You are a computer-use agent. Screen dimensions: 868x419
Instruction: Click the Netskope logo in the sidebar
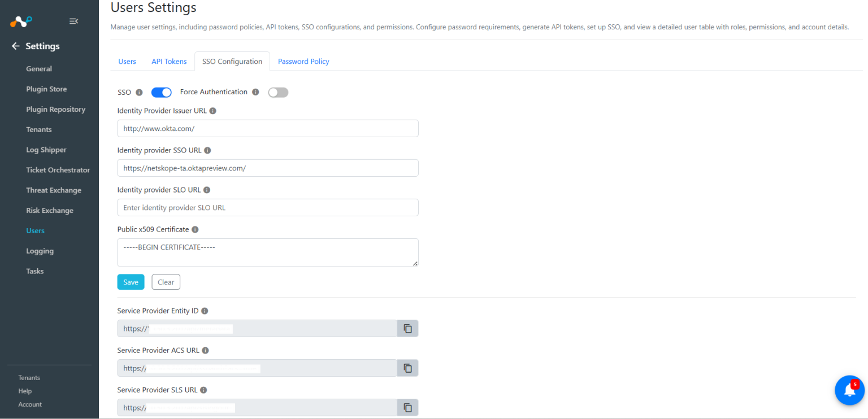20,21
